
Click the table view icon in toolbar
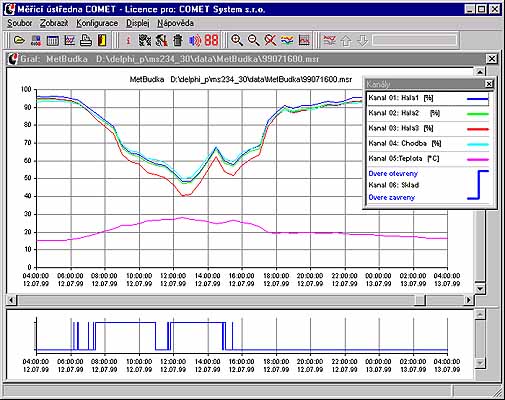pyautogui.click(x=53, y=41)
